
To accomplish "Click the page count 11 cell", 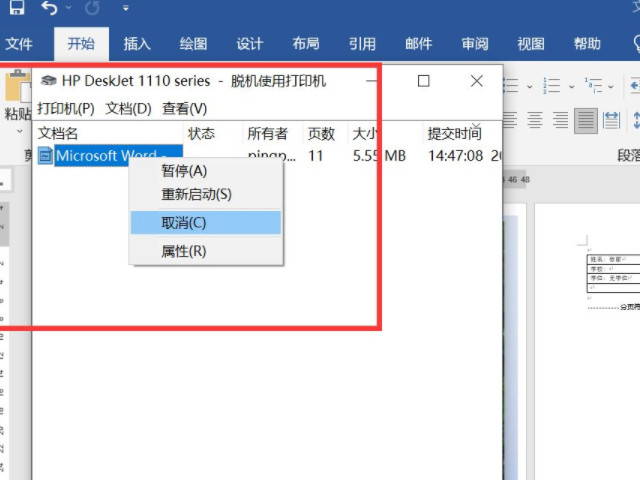I will coord(316,156).
